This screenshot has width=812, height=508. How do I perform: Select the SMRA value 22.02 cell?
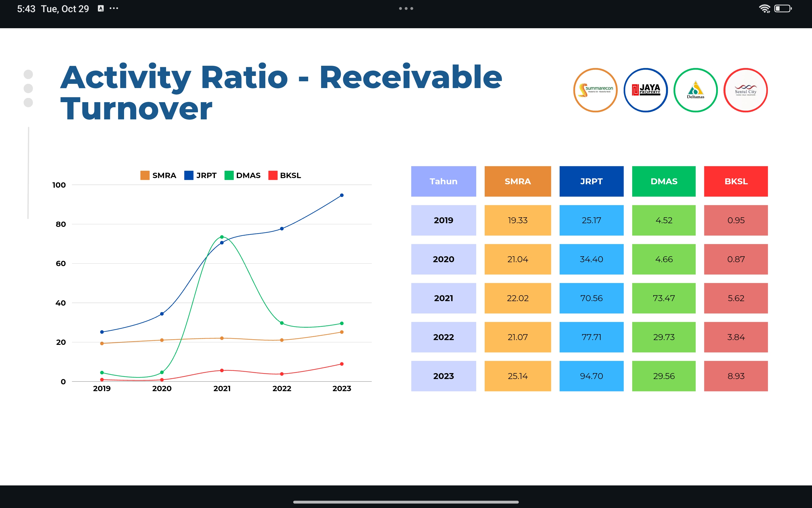pos(518,298)
